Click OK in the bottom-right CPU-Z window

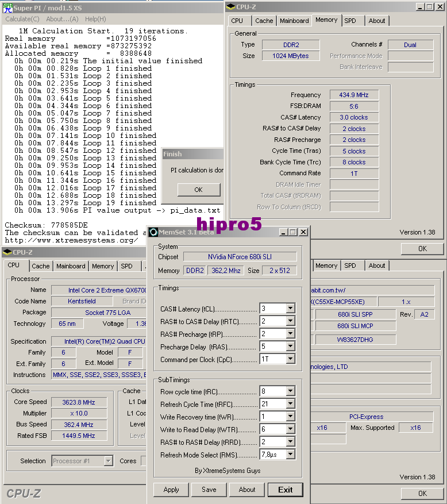point(422,494)
